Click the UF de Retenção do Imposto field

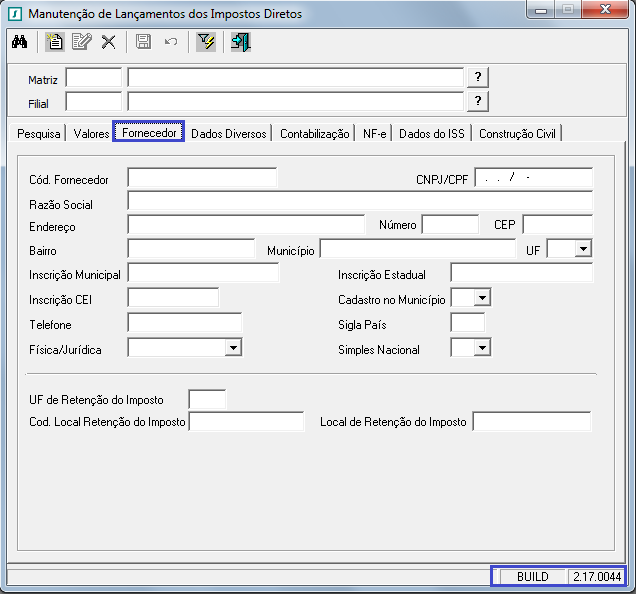click(x=207, y=399)
